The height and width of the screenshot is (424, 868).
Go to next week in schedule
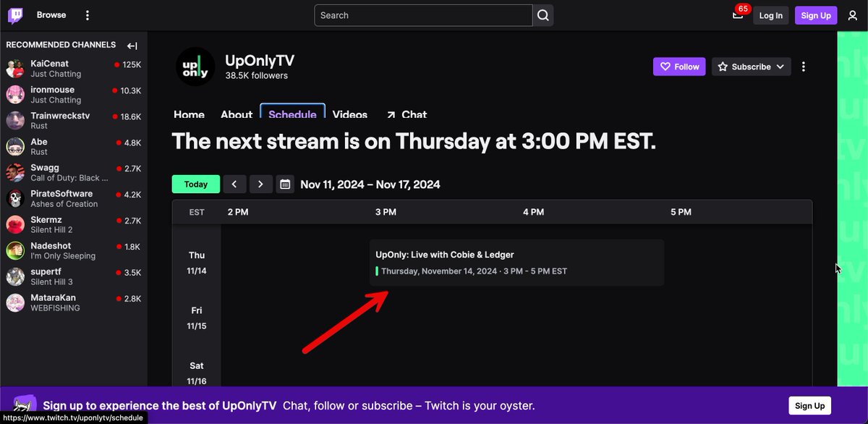[x=261, y=184]
